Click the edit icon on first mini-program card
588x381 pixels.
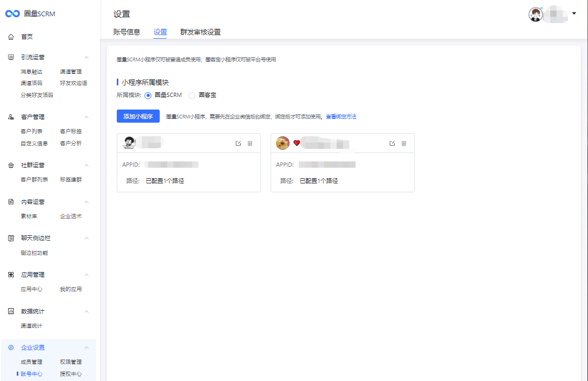[238, 144]
